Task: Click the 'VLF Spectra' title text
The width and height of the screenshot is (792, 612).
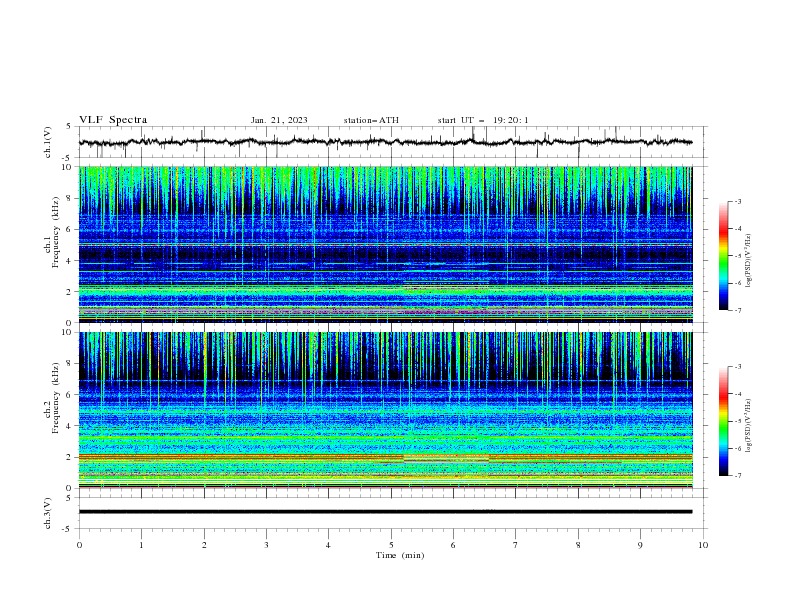Action: point(113,120)
